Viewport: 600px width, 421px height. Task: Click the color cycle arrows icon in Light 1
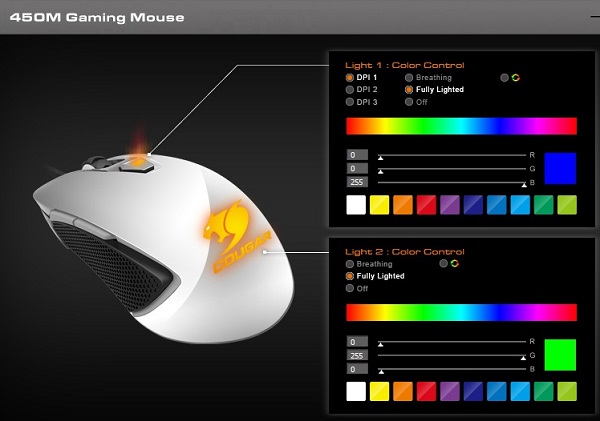point(515,78)
